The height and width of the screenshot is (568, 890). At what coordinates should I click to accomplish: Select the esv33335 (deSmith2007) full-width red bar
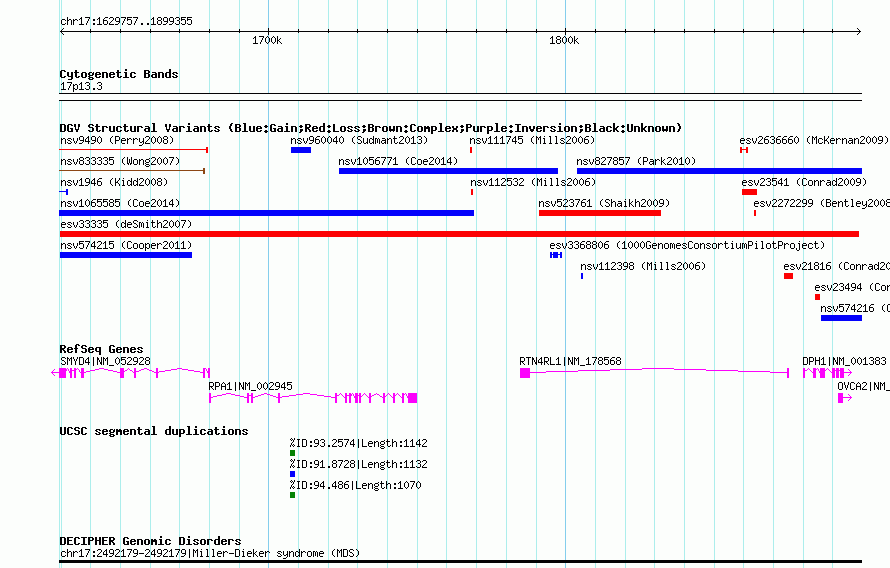(459, 234)
